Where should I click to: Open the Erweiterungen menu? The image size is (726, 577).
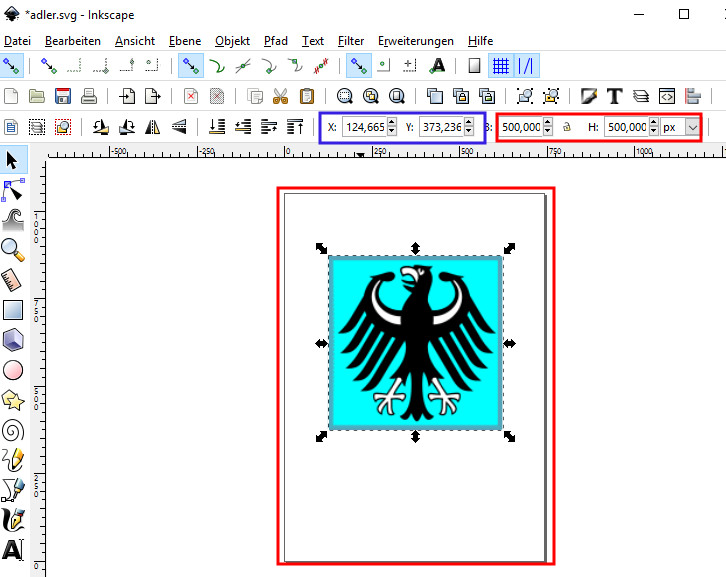tap(416, 41)
